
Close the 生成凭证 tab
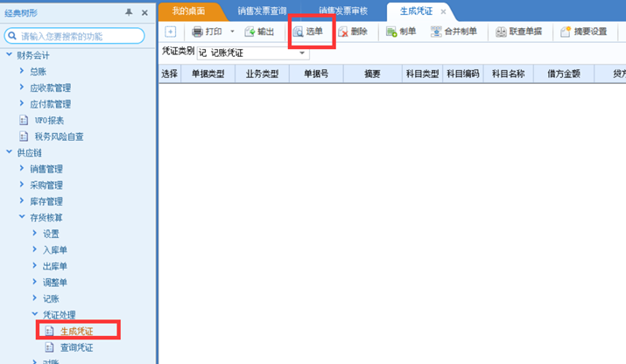click(x=443, y=11)
